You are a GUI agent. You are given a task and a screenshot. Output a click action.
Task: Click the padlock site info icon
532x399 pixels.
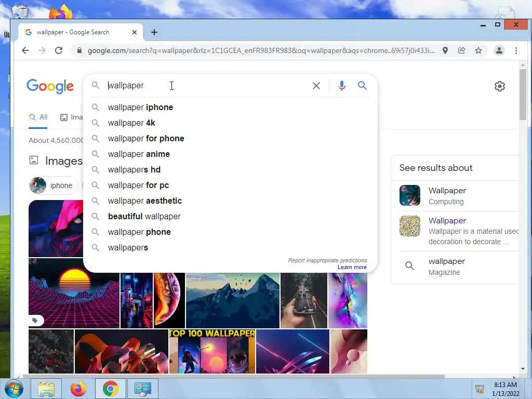tap(79, 50)
